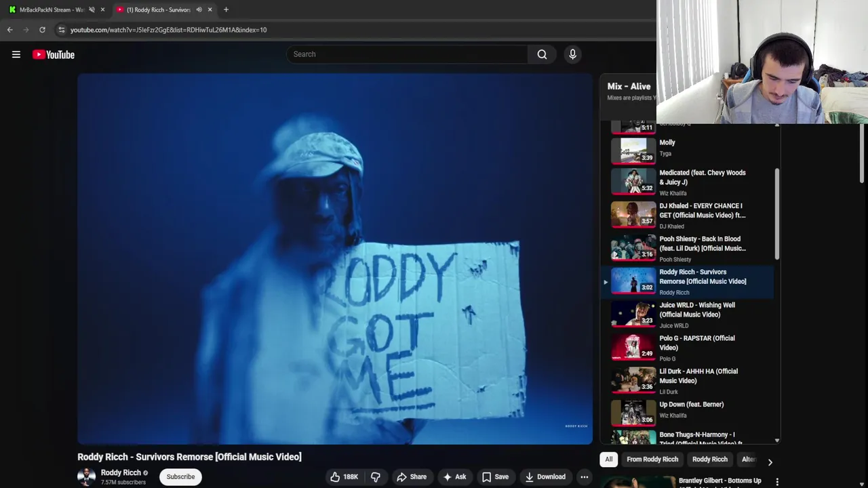Click the 7.57M subscribers text
The width and height of the screenshot is (868, 488).
[123, 483]
